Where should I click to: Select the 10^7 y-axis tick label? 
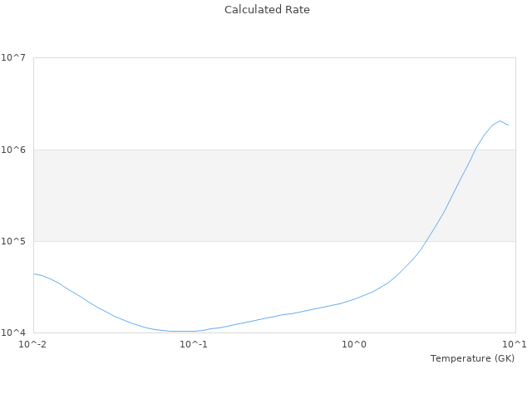(x=14, y=57)
